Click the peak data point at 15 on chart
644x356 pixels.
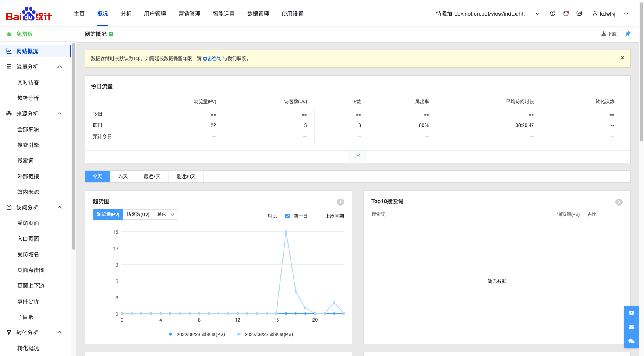pyautogui.click(x=286, y=231)
